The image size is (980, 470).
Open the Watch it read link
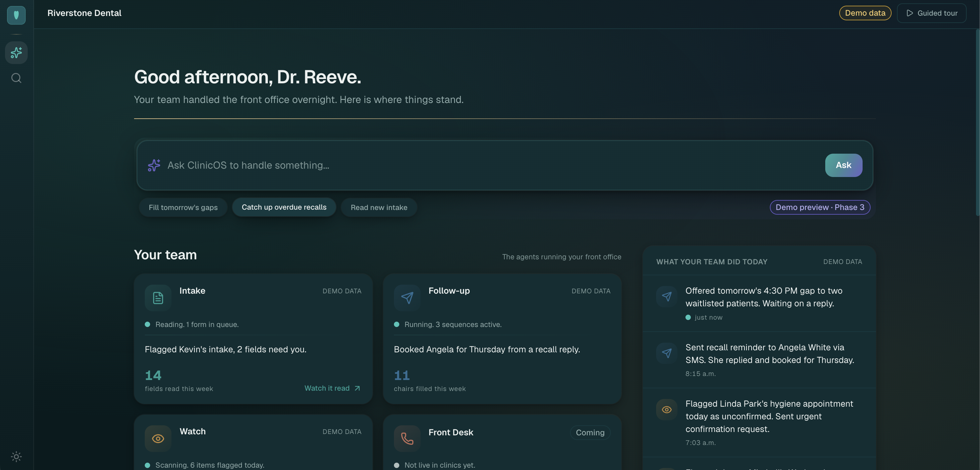tap(332, 388)
